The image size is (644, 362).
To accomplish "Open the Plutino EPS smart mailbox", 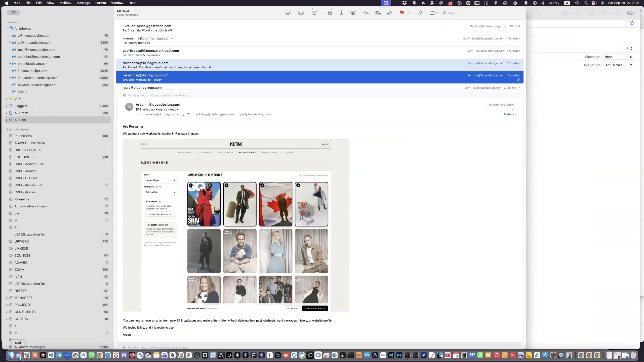I will (x=58, y=136).
